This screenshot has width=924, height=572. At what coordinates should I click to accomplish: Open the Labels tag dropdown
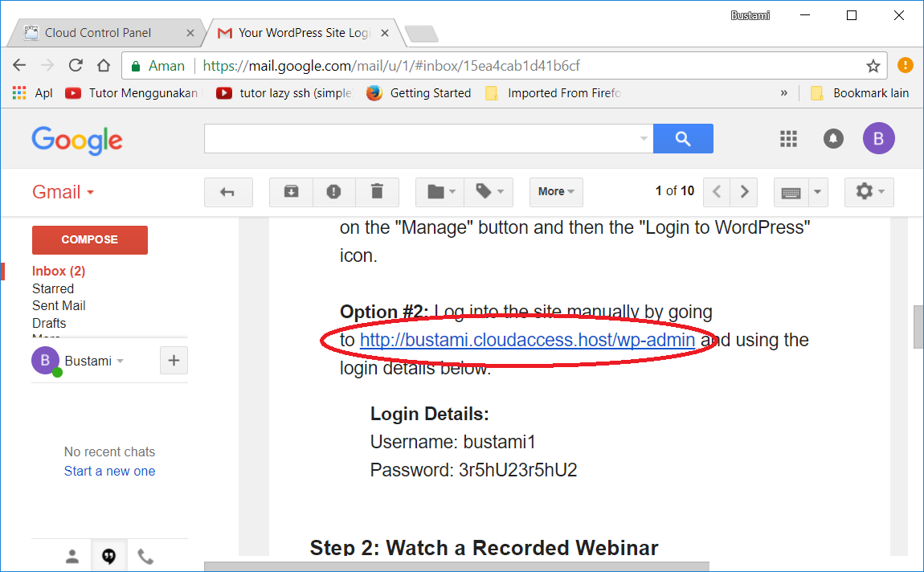(x=489, y=192)
